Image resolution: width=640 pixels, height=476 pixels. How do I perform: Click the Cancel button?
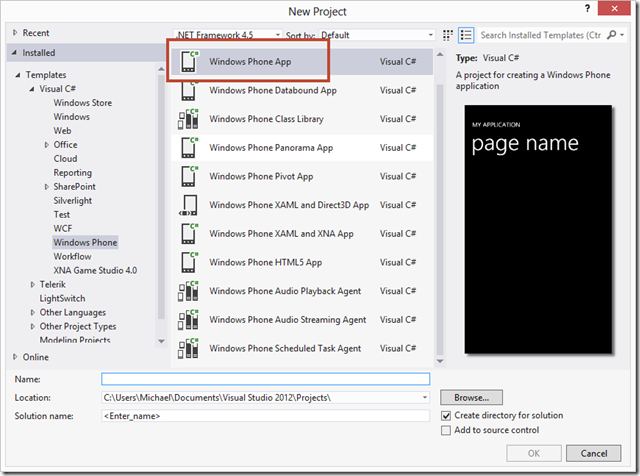pos(593,453)
